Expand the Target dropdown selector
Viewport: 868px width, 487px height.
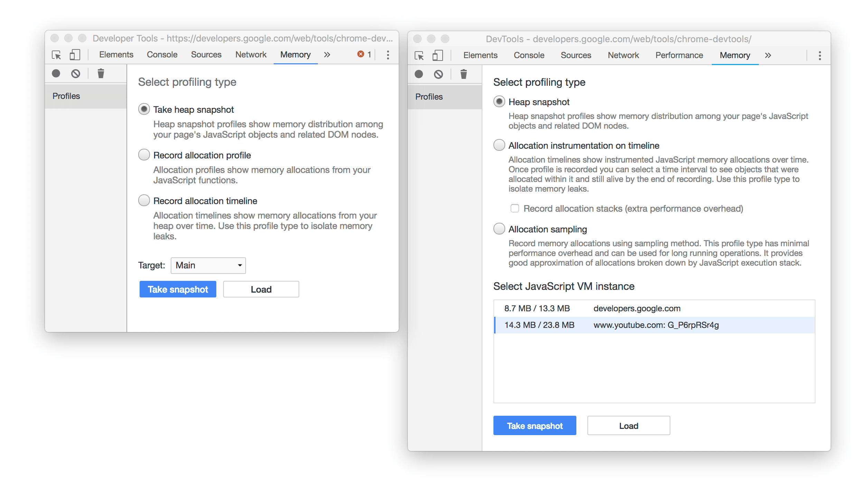208,264
